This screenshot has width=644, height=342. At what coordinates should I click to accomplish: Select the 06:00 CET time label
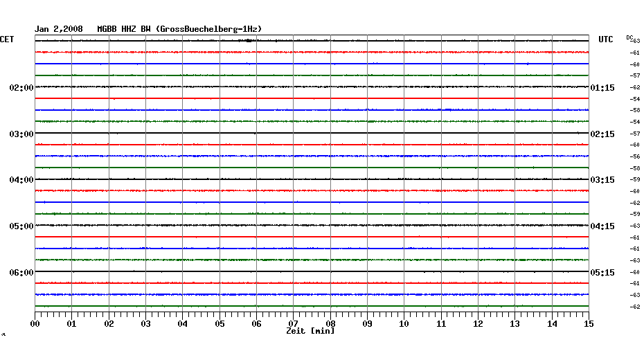point(21,273)
